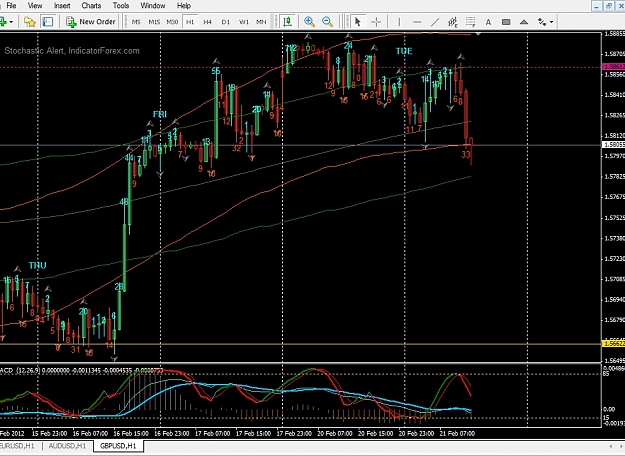Click the magenta 1.5861 price label

614,67
